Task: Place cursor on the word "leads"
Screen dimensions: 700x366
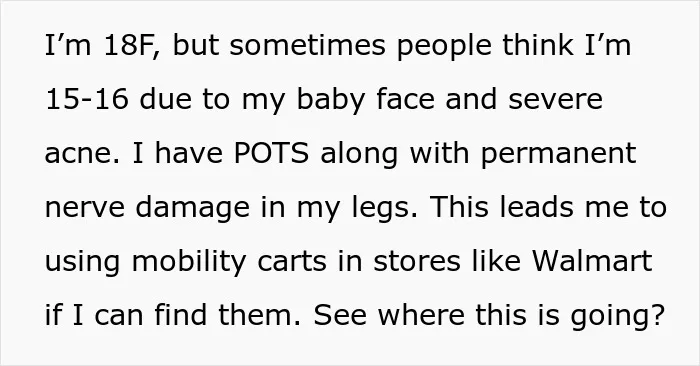Action: click(536, 207)
